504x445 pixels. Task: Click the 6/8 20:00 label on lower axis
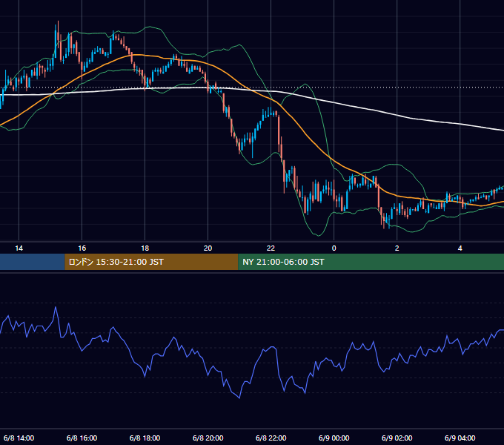pos(208,438)
